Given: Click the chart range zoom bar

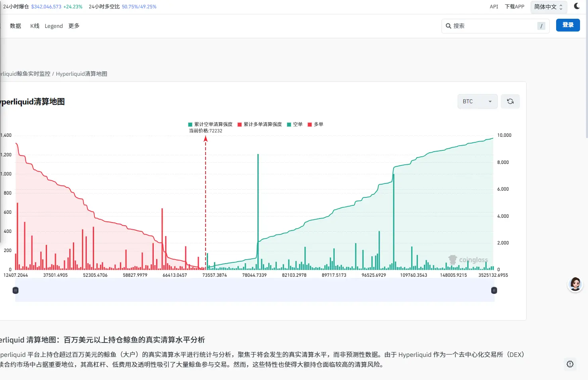Looking at the screenshot, I should tap(255, 290).
